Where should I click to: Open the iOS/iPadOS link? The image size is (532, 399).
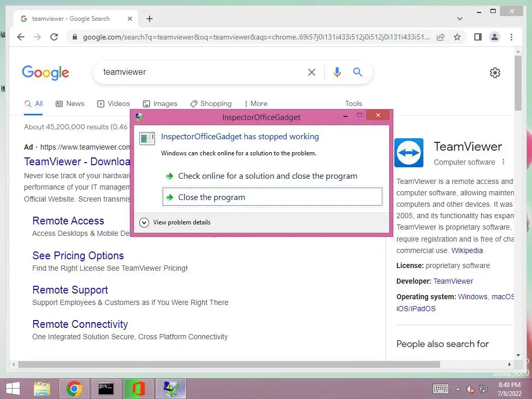[416, 309]
